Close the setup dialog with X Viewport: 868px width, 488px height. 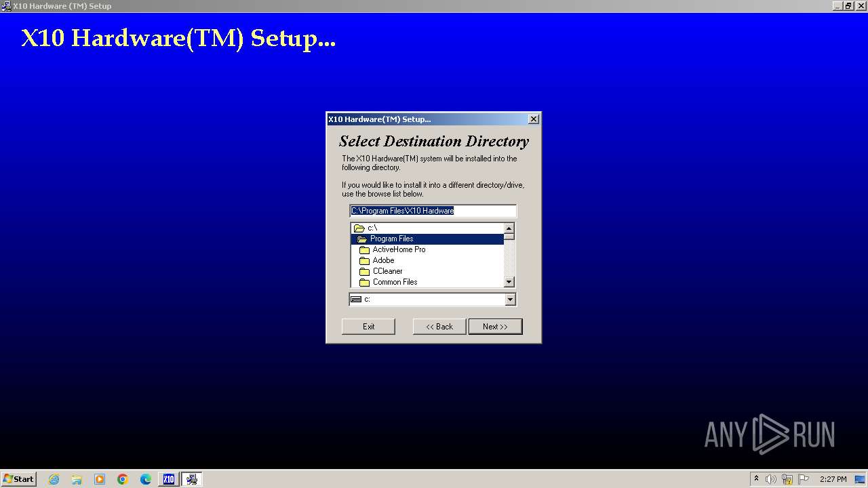[534, 119]
